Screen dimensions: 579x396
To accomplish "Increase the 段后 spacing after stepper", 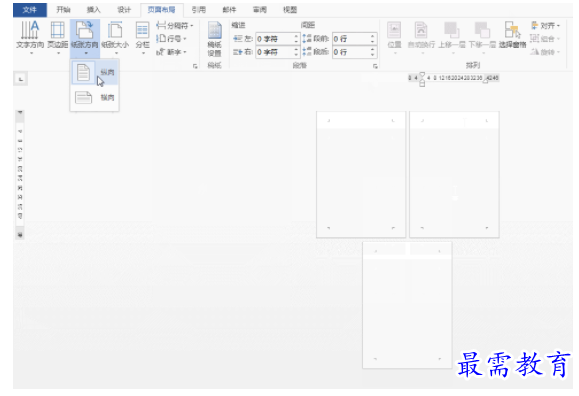I will pyautogui.click(x=373, y=50).
